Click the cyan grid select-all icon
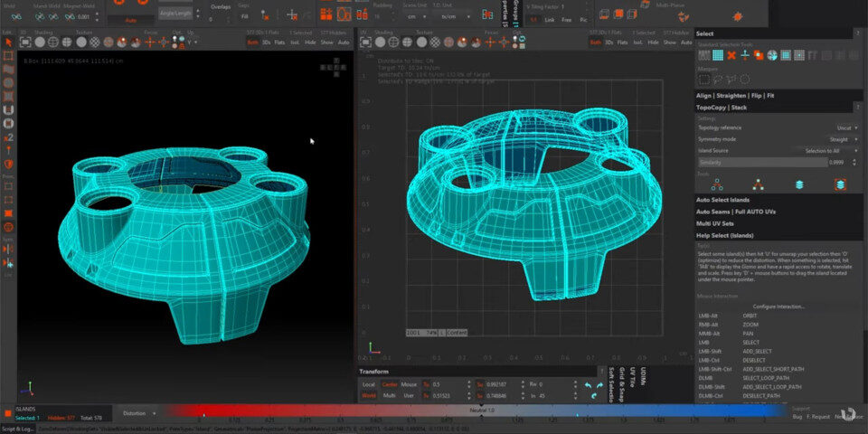 click(x=717, y=55)
